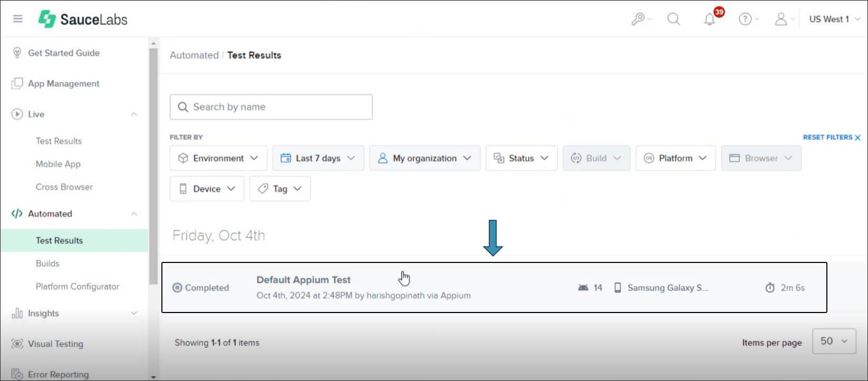Screen dimensions: 868x381
Task: Open the Cross Browser item
Action: (64, 187)
